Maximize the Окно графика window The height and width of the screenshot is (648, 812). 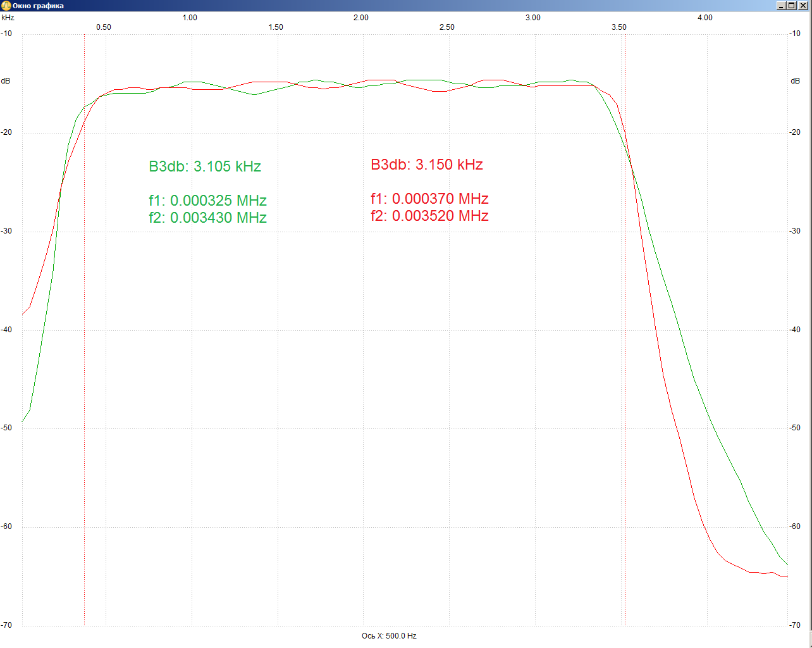click(792, 6)
